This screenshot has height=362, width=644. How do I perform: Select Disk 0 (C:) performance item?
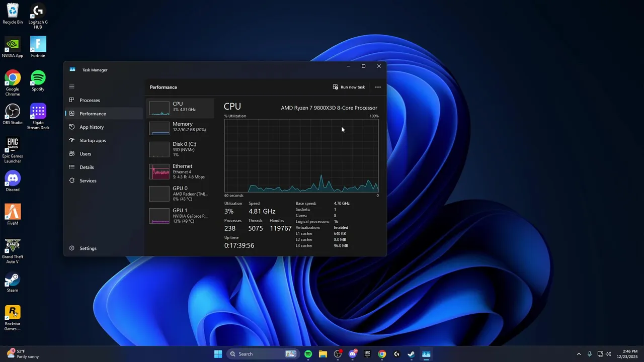pos(180,149)
